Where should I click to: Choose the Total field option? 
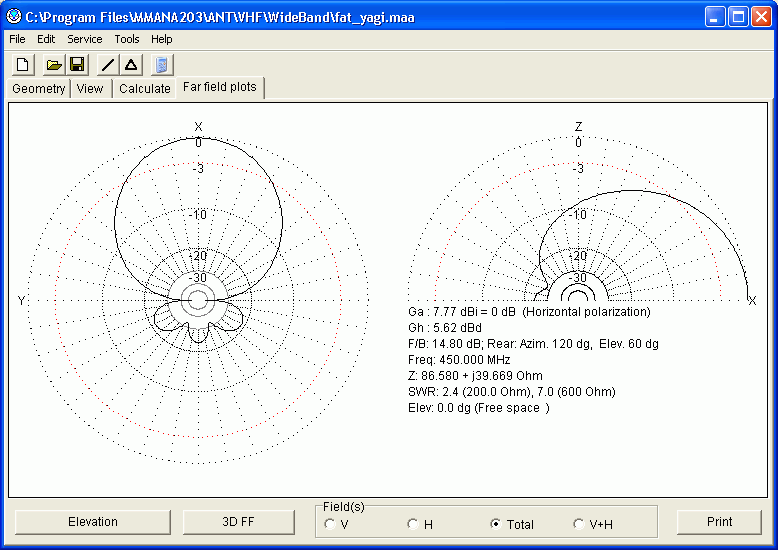(496, 524)
